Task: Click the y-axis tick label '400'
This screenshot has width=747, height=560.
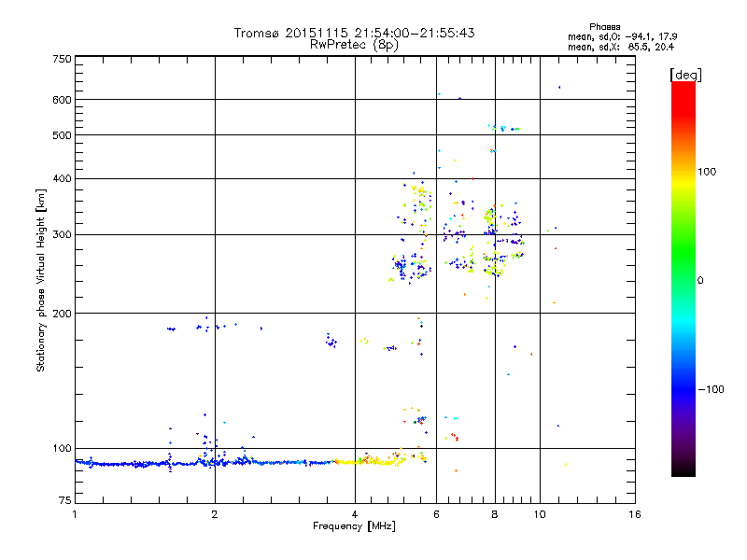Action: click(x=62, y=179)
